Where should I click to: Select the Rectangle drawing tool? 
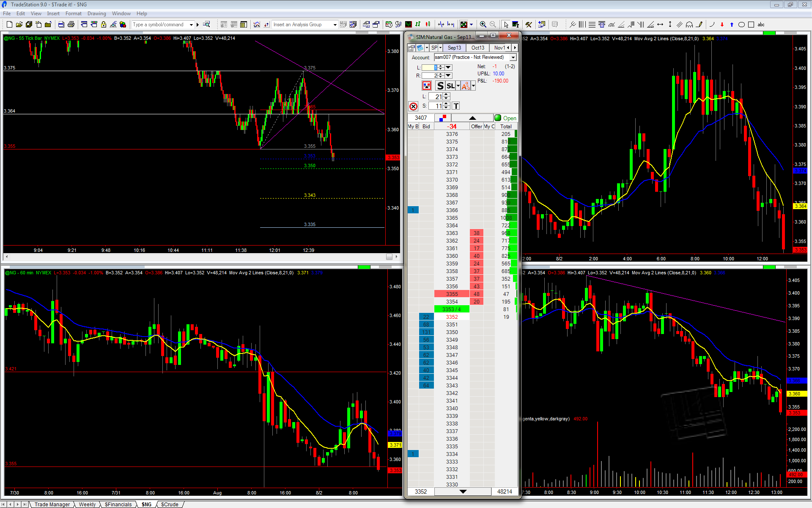[x=751, y=25]
